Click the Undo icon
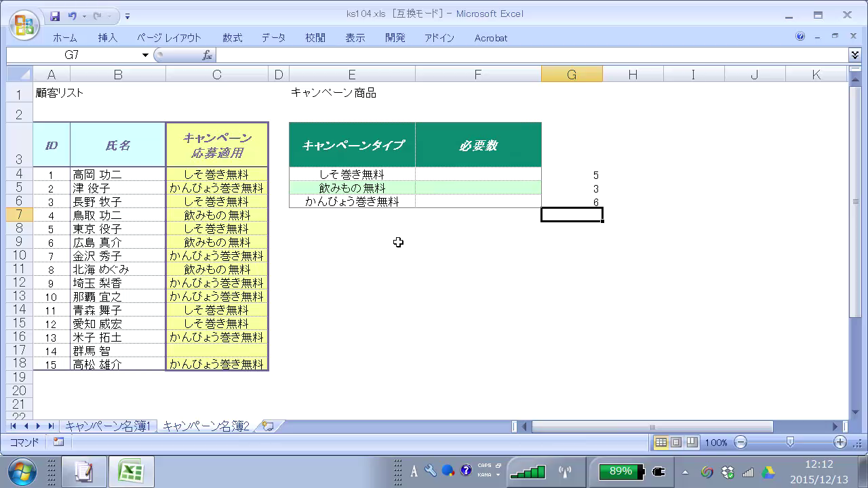Image resolution: width=868 pixels, height=488 pixels. pos(73,16)
